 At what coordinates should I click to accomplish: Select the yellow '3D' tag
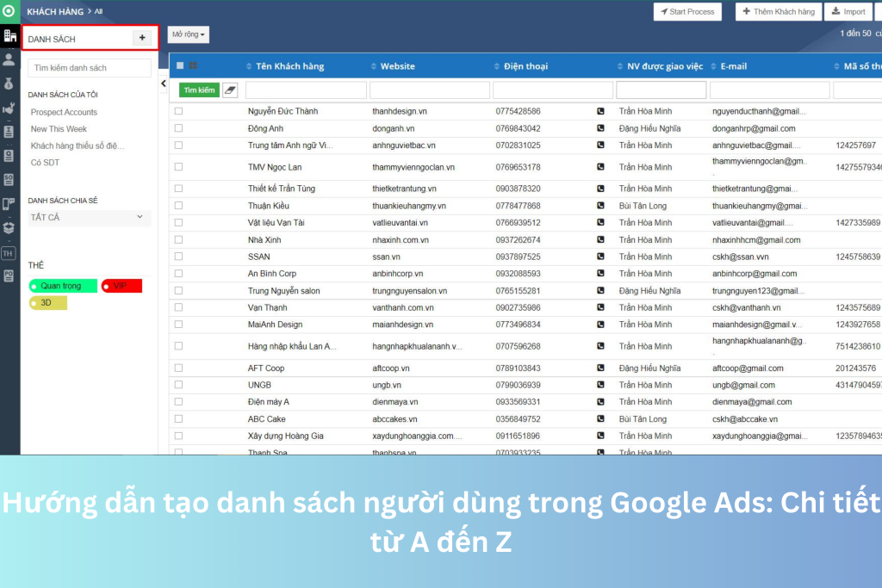coord(48,303)
